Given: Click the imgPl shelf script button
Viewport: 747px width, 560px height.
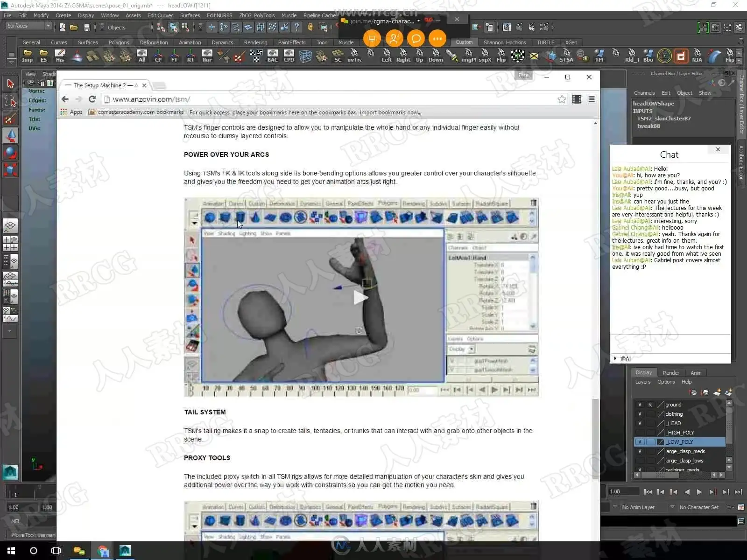Looking at the screenshot, I should click(468, 56).
